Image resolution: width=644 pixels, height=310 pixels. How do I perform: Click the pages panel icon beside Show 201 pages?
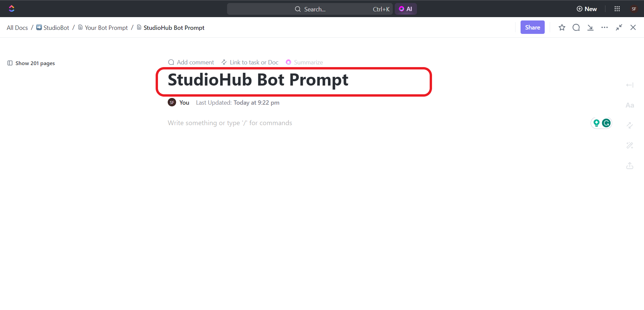10,63
